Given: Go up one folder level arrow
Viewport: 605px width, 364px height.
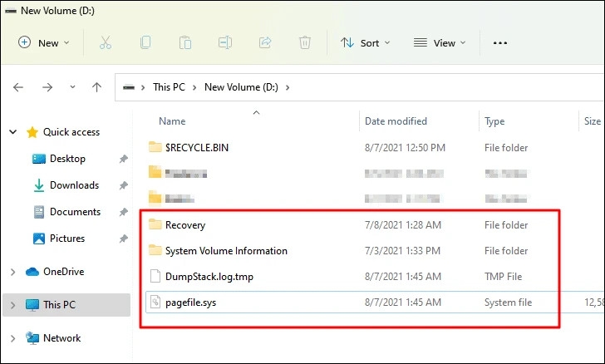Looking at the screenshot, I should point(97,87).
